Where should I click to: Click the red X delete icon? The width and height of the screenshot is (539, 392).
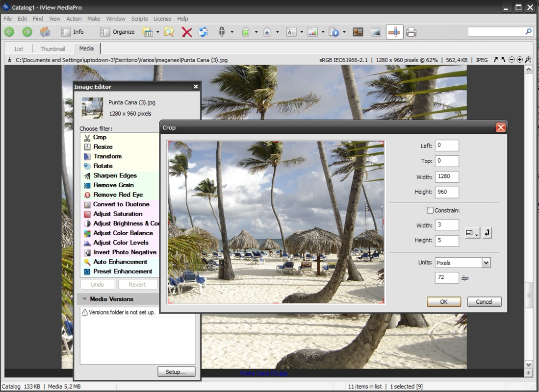[187, 32]
